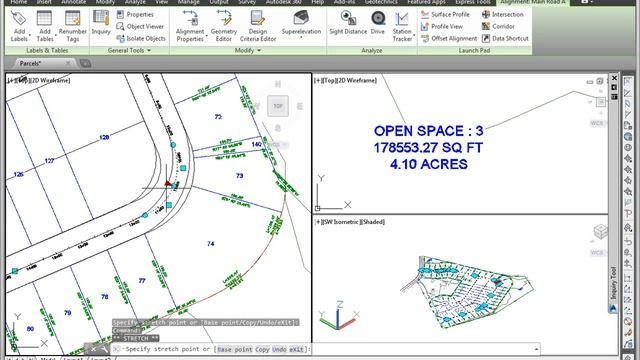This screenshot has width=640, height=360.
Task: Launch the Corridor tool
Action: point(498,26)
